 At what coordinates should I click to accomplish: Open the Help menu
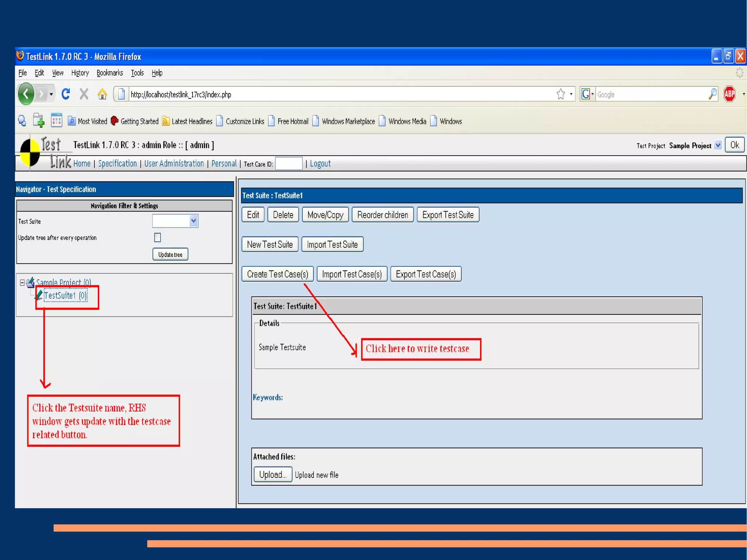click(x=157, y=73)
